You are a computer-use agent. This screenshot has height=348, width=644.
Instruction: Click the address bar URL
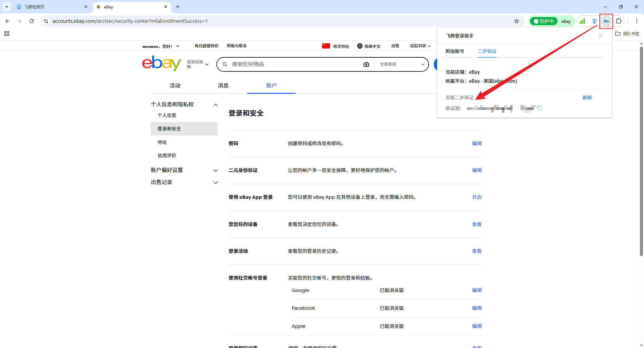(x=130, y=21)
